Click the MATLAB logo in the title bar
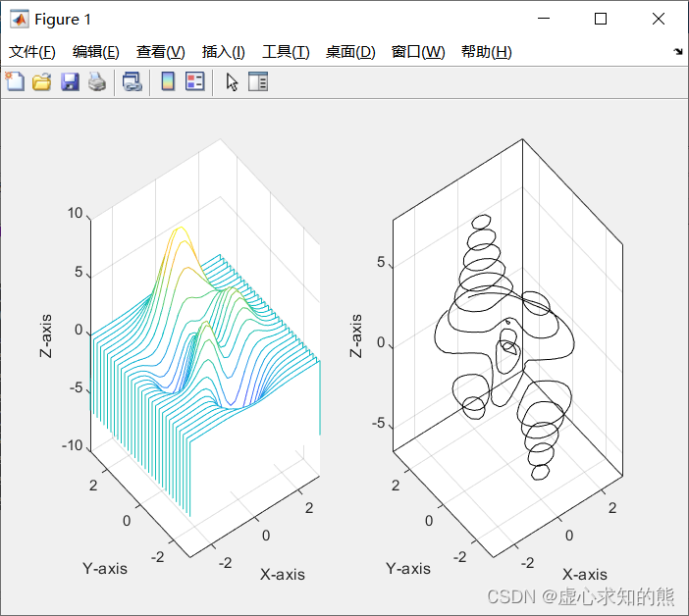This screenshot has height=616, width=689. coord(20,19)
